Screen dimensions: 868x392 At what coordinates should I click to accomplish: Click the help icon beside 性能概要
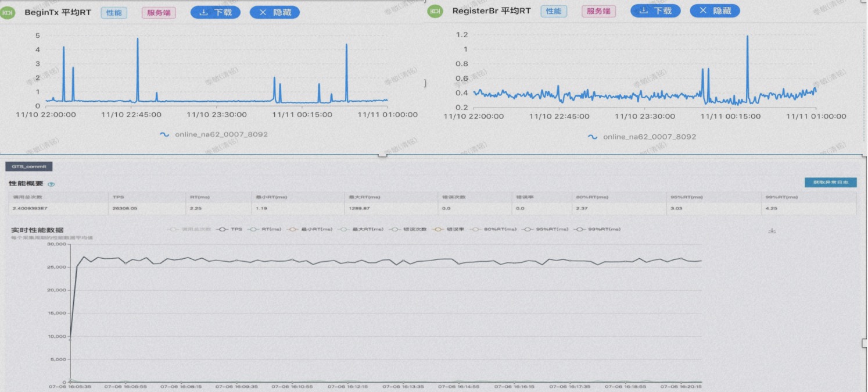point(51,184)
